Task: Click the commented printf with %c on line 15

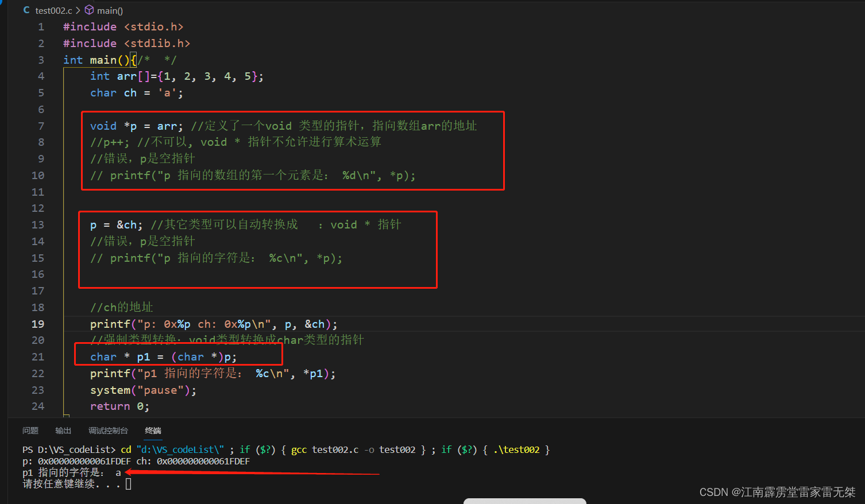Action: coord(216,258)
